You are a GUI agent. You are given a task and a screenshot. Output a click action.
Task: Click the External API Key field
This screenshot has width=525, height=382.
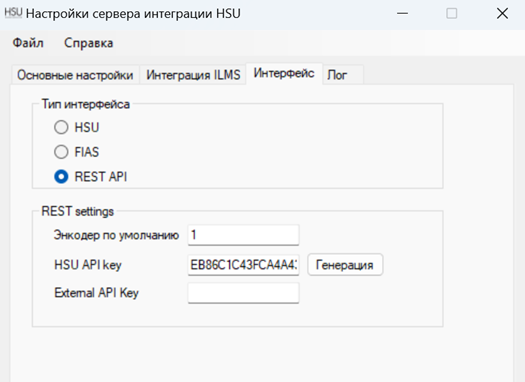pos(243,293)
